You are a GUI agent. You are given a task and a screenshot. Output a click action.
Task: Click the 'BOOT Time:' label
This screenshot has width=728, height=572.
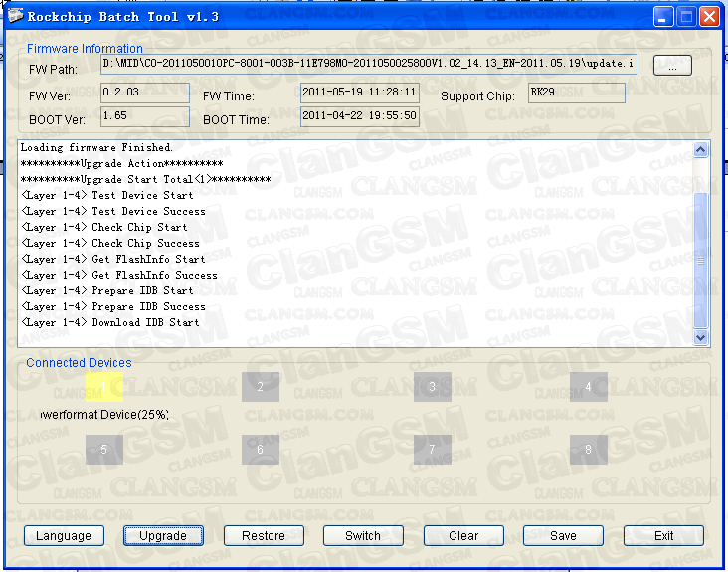(236, 120)
